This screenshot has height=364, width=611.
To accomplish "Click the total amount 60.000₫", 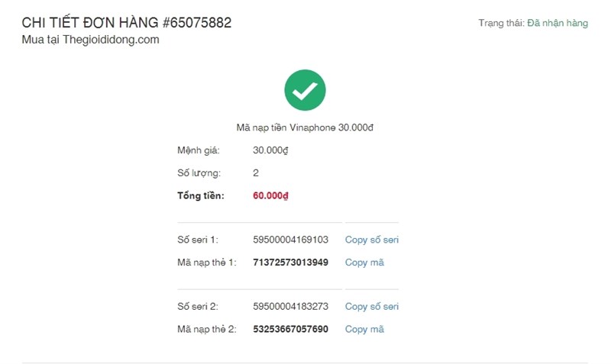I will click(x=270, y=196).
